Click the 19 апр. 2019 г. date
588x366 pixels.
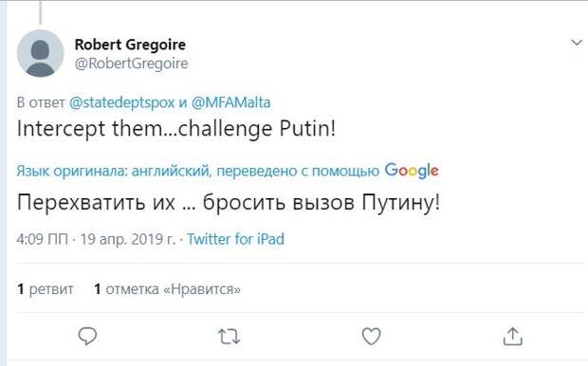pos(128,239)
